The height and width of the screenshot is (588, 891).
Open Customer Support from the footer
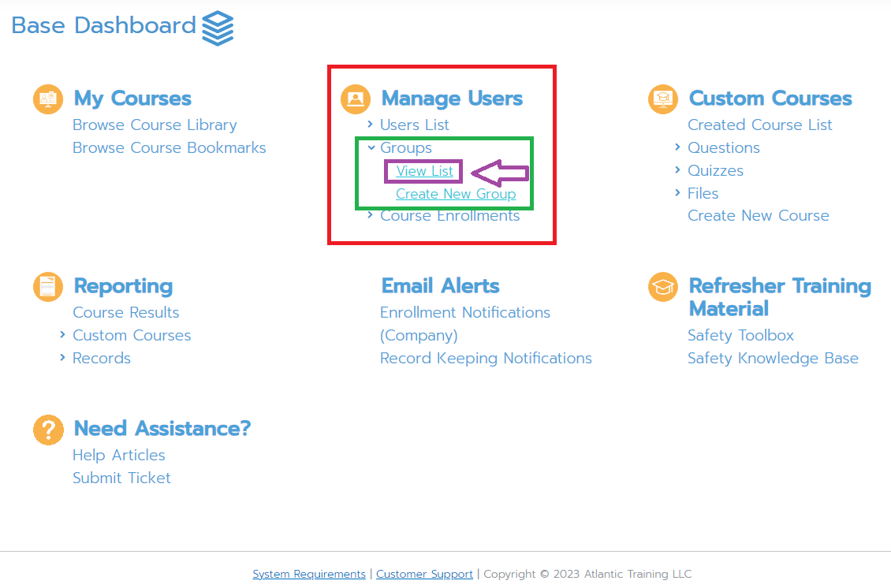pos(424,574)
